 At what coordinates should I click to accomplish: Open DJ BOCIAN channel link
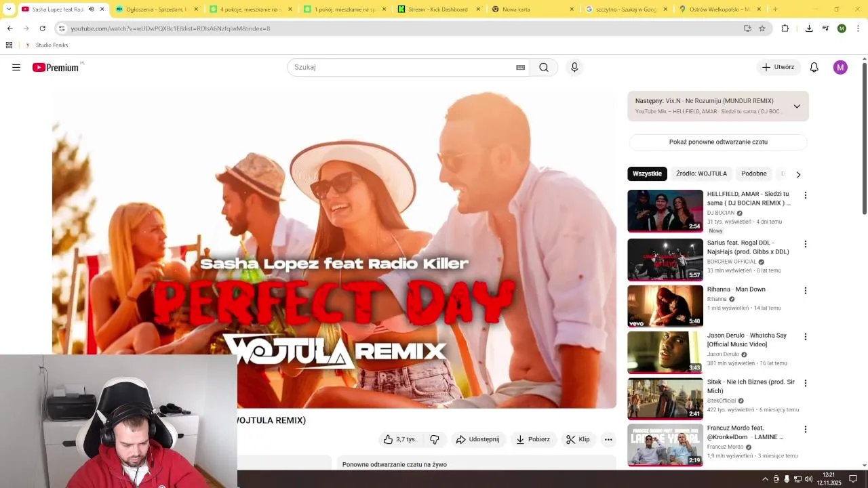click(721, 213)
